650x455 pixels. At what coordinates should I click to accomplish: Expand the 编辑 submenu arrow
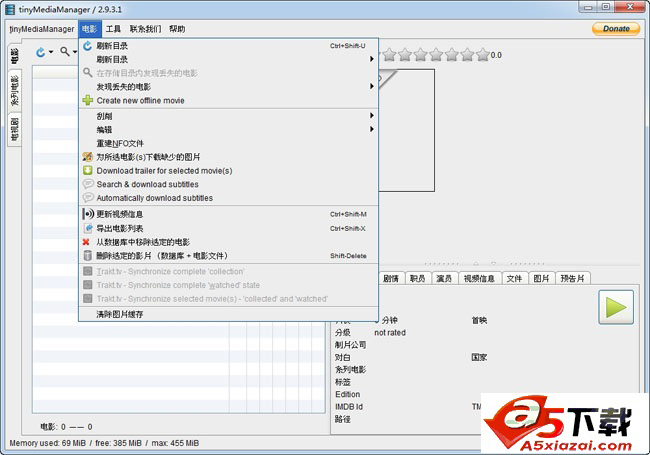[372, 129]
